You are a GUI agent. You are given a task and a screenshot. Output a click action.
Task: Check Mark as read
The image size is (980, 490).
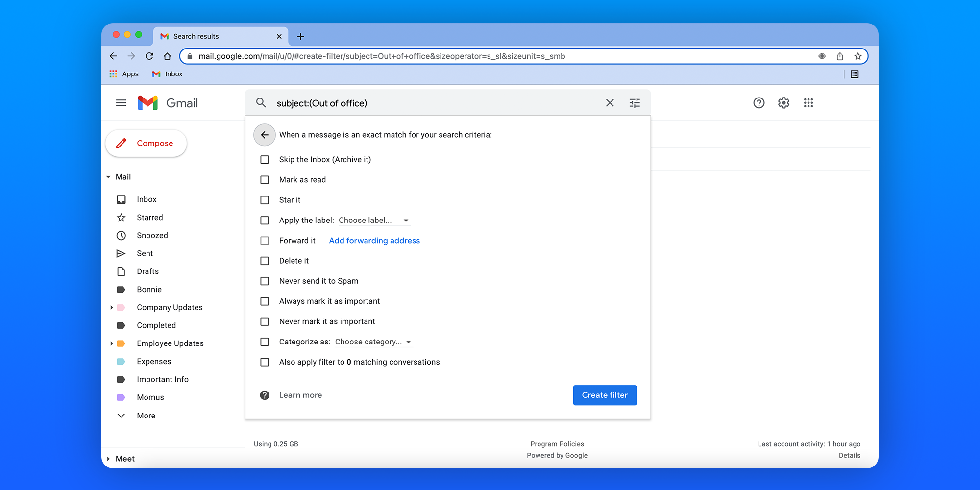(x=265, y=180)
